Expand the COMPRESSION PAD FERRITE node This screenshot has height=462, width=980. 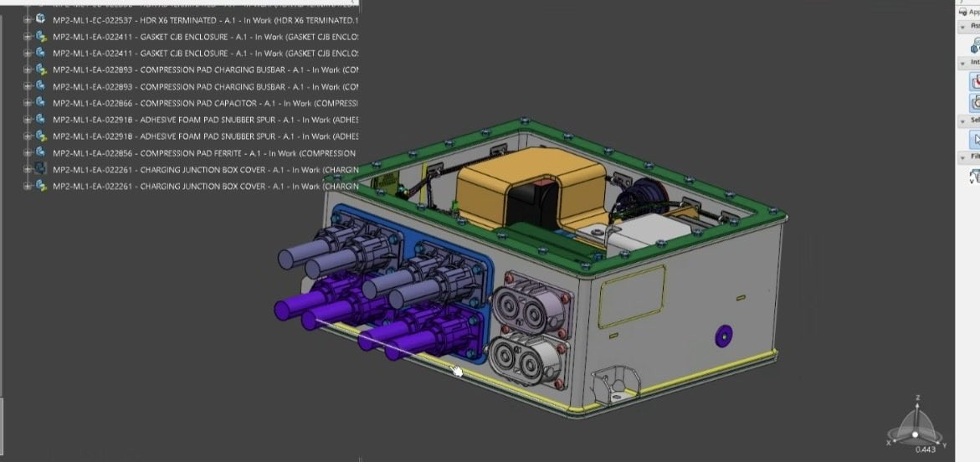(28, 153)
